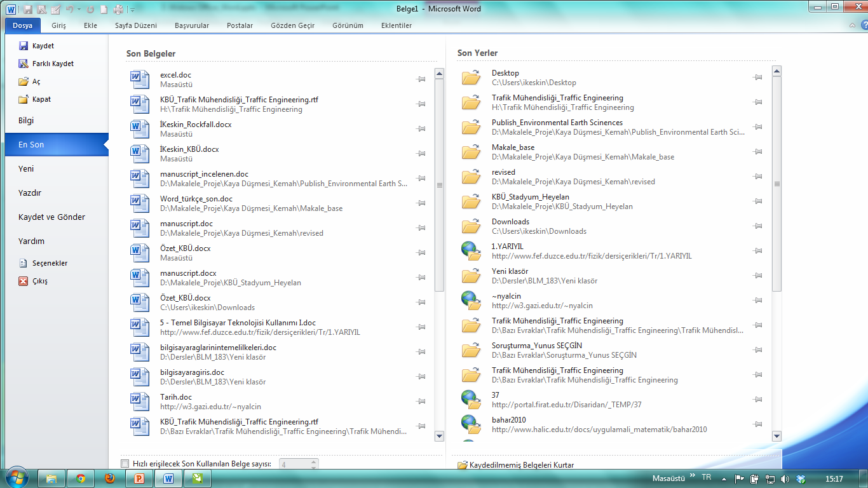Pin Word_türkçe_son.doc to the list
868x488 pixels.
click(x=421, y=203)
